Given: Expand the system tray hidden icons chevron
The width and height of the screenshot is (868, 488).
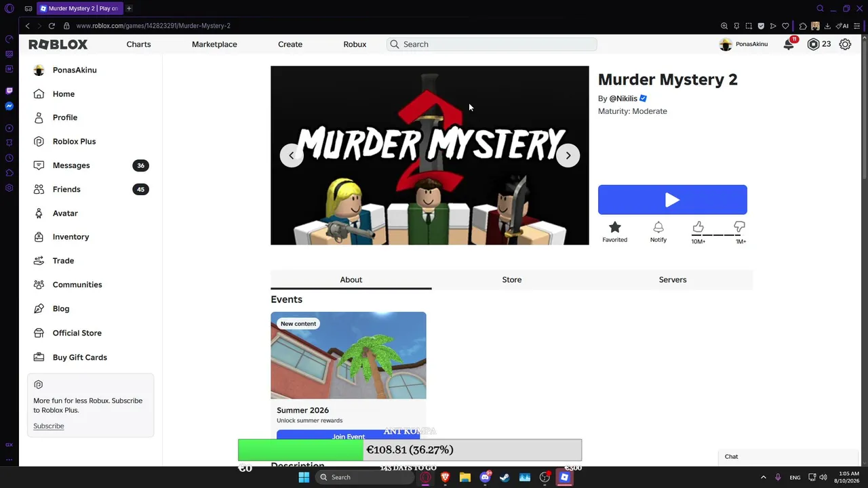Looking at the screenshot, I should point(764,477).
